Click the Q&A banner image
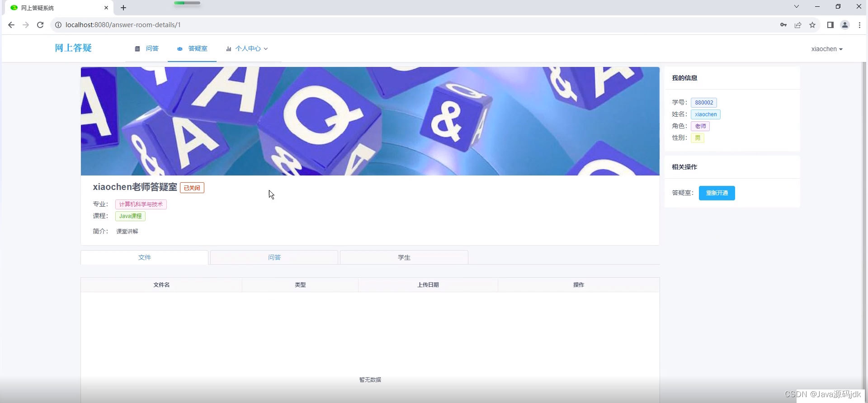The width and height of the screenshot is (868, 403). click(x=370, y=121)
